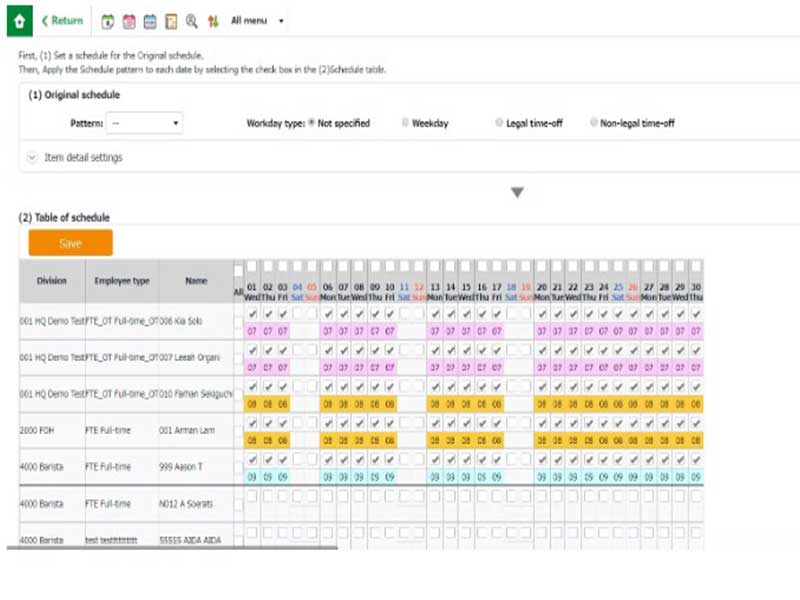Click the green calendar toolbar icon
The width and height of the screenshot is (800, 600).
point(108,21)
